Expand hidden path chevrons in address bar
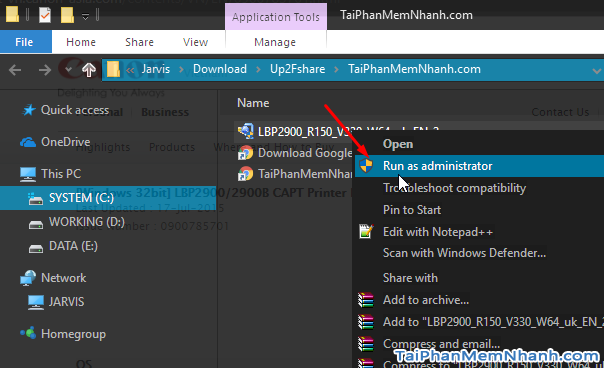Viewport: 604px width, 368px height. click(130, 70)
